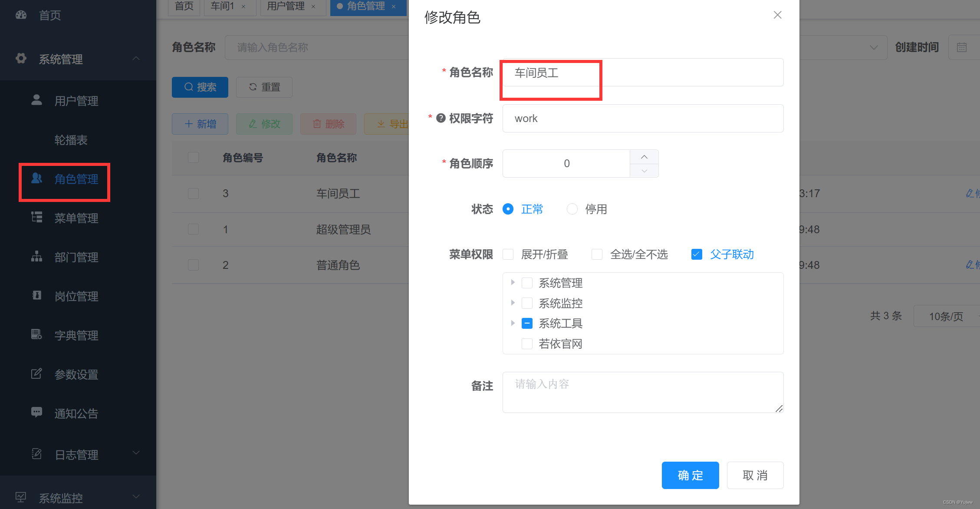Click the help icon beside 权限字符
The width and height of the screenshot is (980, 509).
pos(441,118)
